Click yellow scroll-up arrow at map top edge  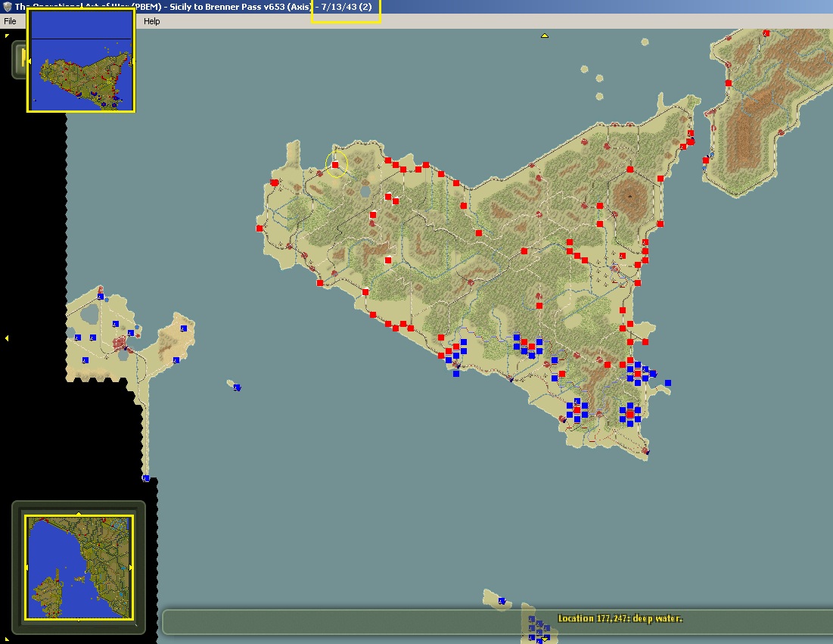tap(545, 36)
